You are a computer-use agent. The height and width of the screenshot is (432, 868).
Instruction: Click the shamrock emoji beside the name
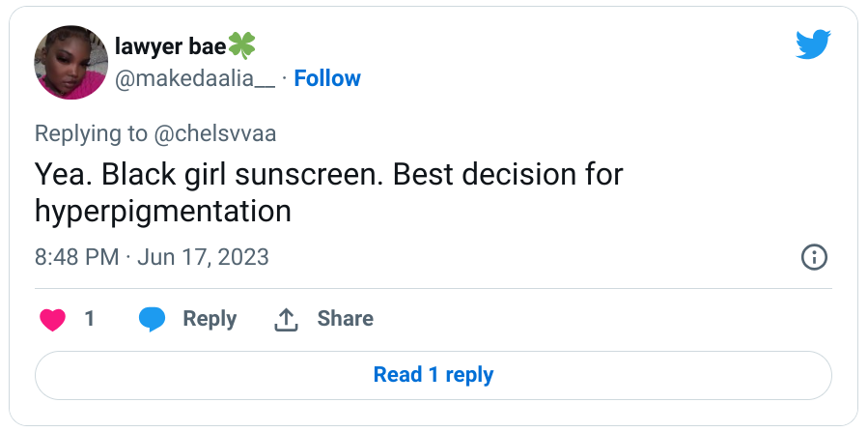pyautogui.click(x=241, y=45)
